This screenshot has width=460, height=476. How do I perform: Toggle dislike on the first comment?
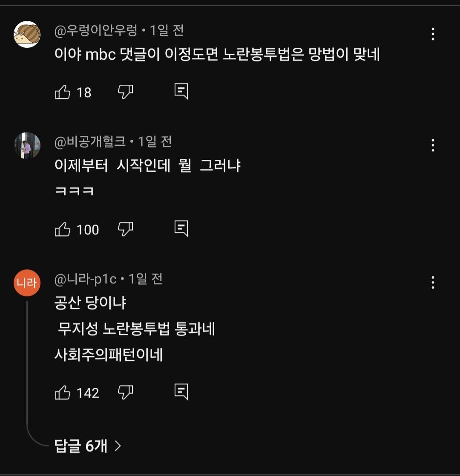point(126,90)
